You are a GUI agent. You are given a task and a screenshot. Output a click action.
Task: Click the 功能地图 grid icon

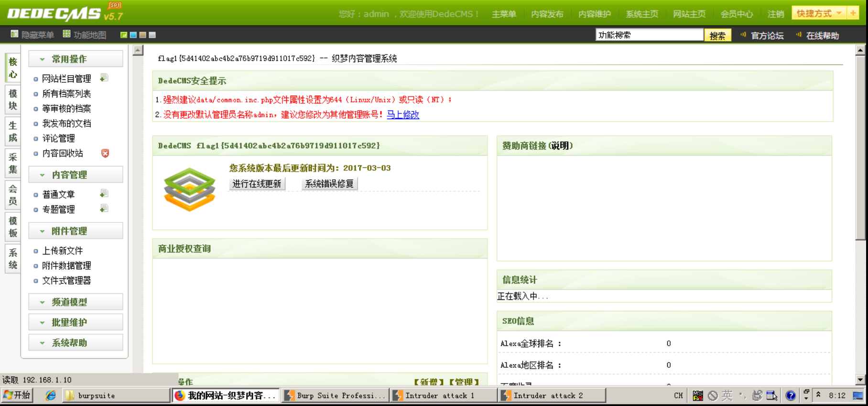(66, 34)
